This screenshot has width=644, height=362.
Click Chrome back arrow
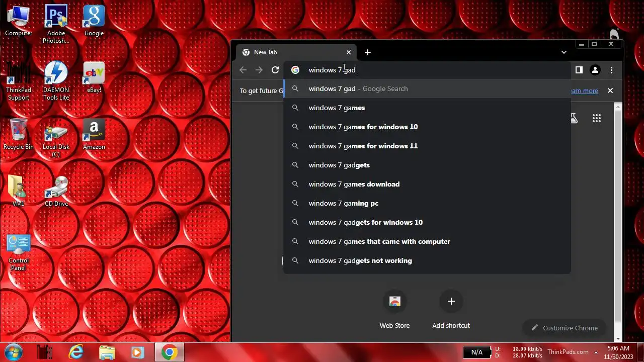(243, 70)
